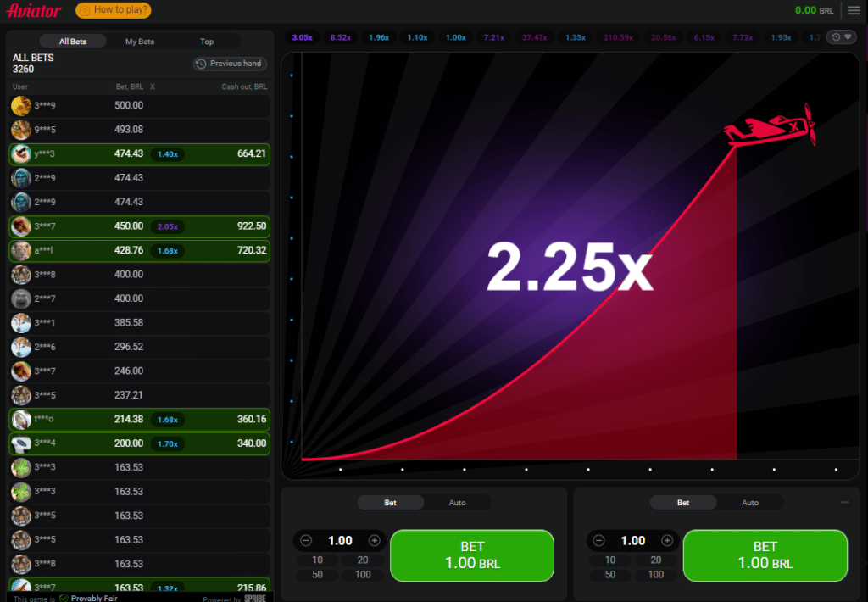The height and width of the screenshot is (602, 868).
Task: Click the 37.47x history multiplier
Action: (x=534, y=37)
